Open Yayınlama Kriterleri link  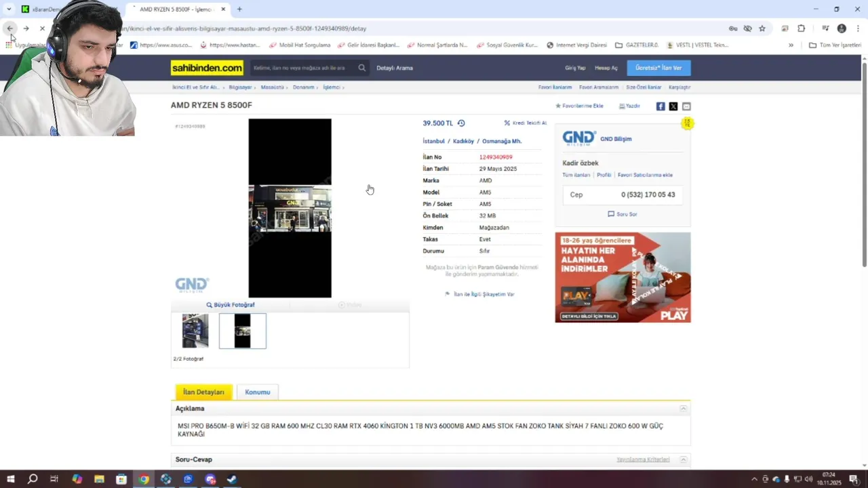[643, 460]
